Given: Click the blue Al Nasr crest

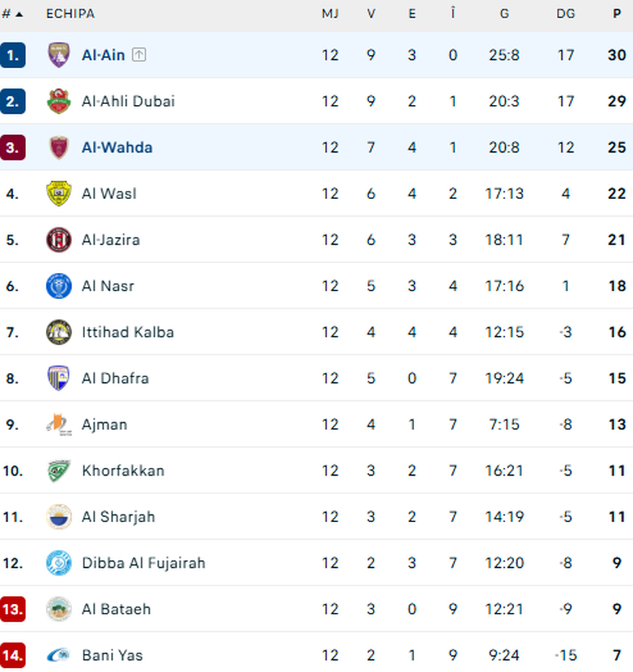Looking at the screenshot, I should point(58,286).
